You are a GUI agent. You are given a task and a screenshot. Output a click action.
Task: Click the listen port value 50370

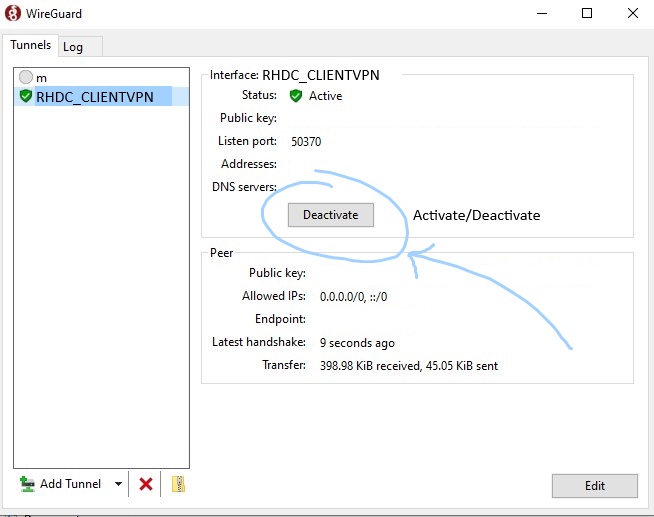pyautogui.click(x=306, y=142)
